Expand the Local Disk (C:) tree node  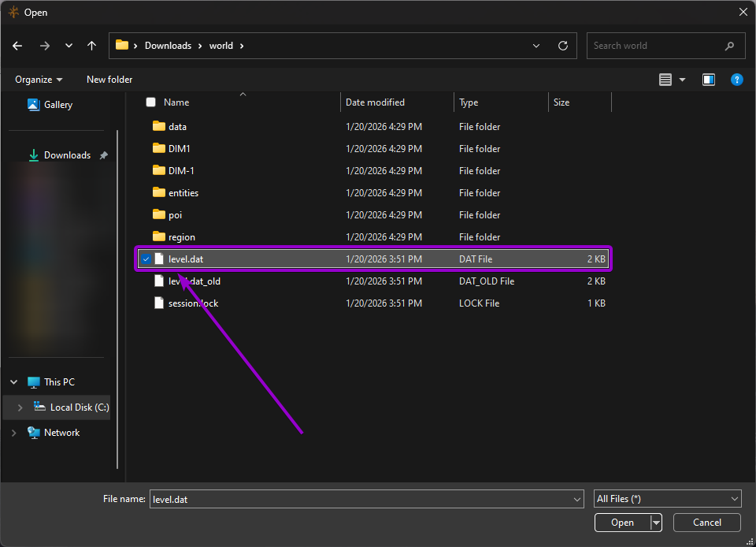click(20, 407)
